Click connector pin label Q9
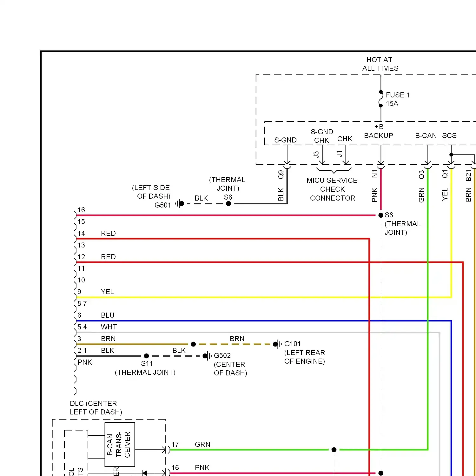This screenshot has height=476, width=476. pos(281,175)
